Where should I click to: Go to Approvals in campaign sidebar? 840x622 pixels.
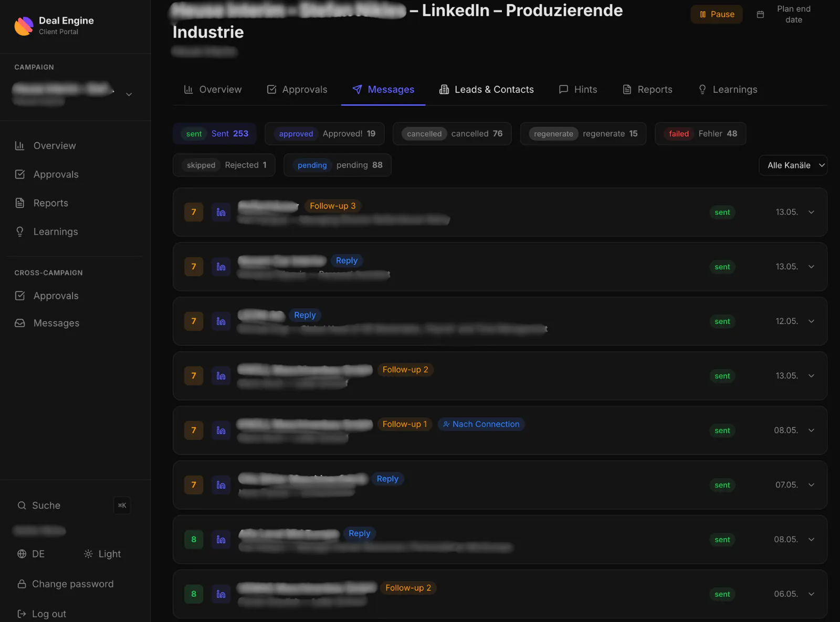click(x=56, y=174)
